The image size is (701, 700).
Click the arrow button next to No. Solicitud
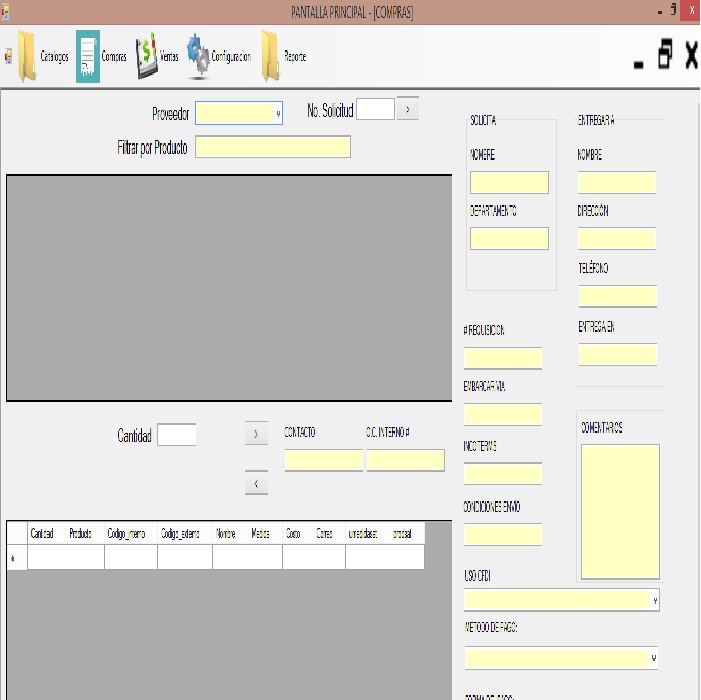408,110
